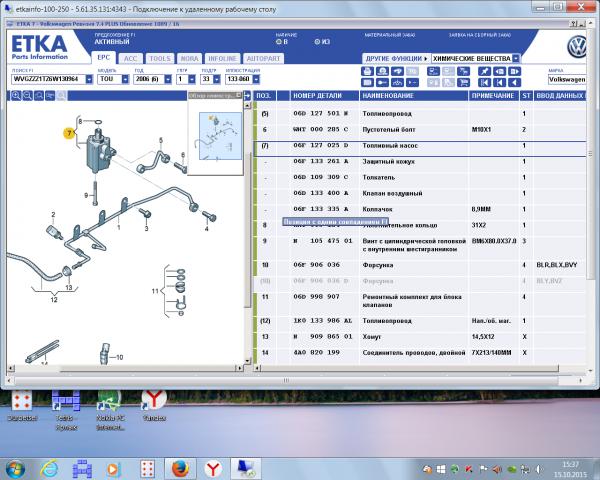This screenshot has height=480, width=600.
Task: Click the arrow-dash icon right of car icon
Action: [412, 82]
